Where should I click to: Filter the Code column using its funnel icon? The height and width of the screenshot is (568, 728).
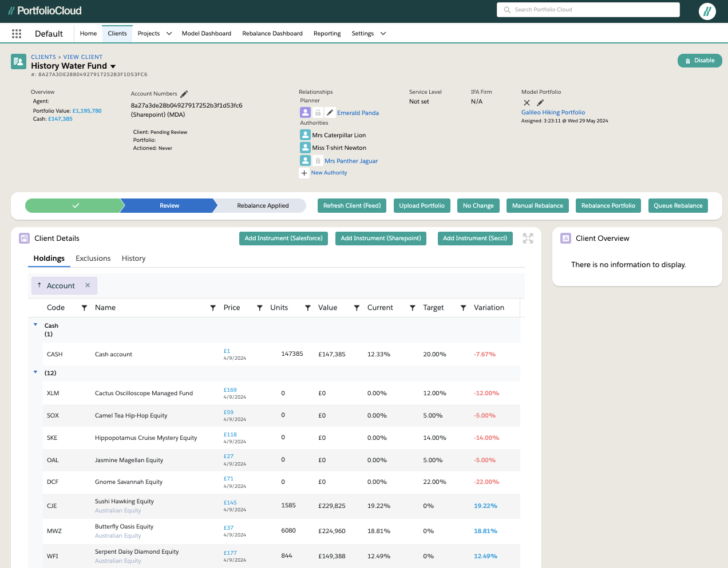(x=84, y=308)
